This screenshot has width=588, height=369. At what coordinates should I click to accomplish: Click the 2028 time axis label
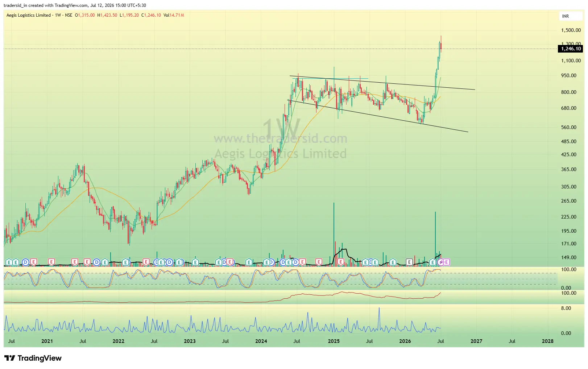pos(548,341)
